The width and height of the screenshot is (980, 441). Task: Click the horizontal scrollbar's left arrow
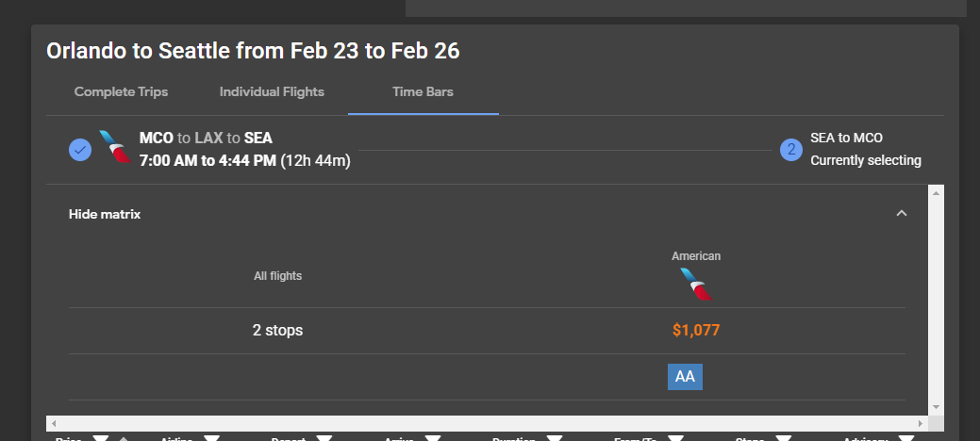click(x=54, y=424)
